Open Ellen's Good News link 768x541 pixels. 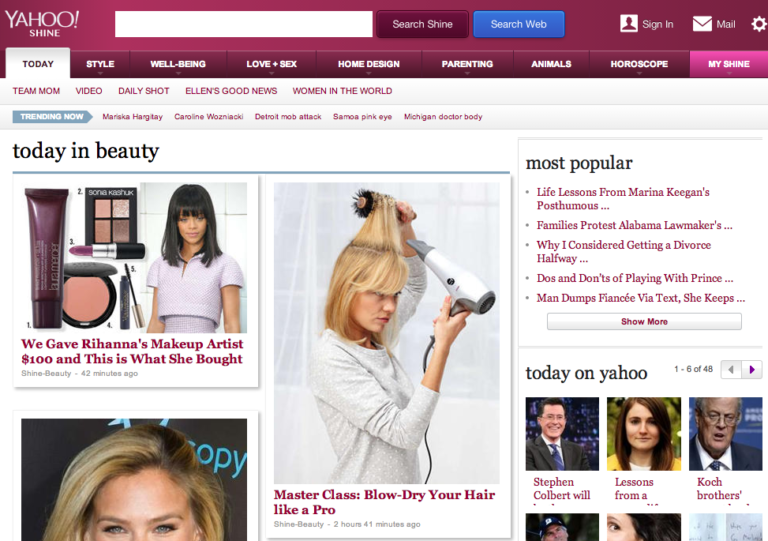click(231, 91)
